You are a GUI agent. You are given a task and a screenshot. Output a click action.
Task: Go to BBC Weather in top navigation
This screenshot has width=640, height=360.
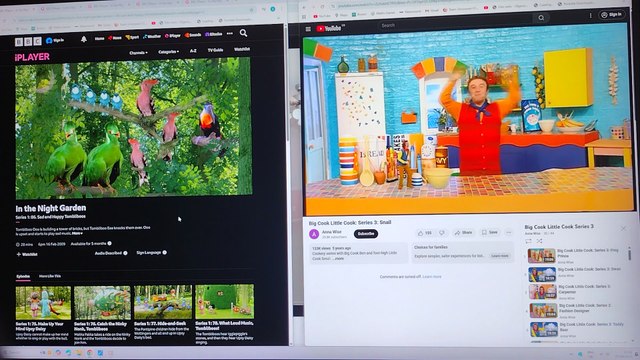click(152, 36)
